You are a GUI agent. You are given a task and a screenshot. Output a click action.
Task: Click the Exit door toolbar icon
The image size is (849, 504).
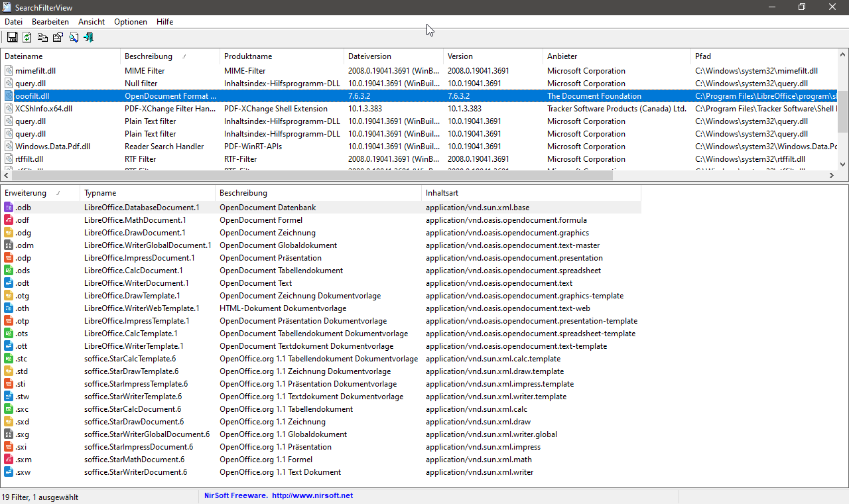[x=88, y=38]
